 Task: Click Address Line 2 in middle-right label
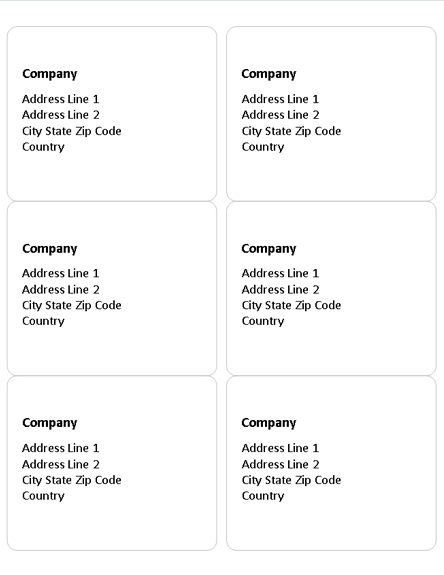[x=280, y=290]
